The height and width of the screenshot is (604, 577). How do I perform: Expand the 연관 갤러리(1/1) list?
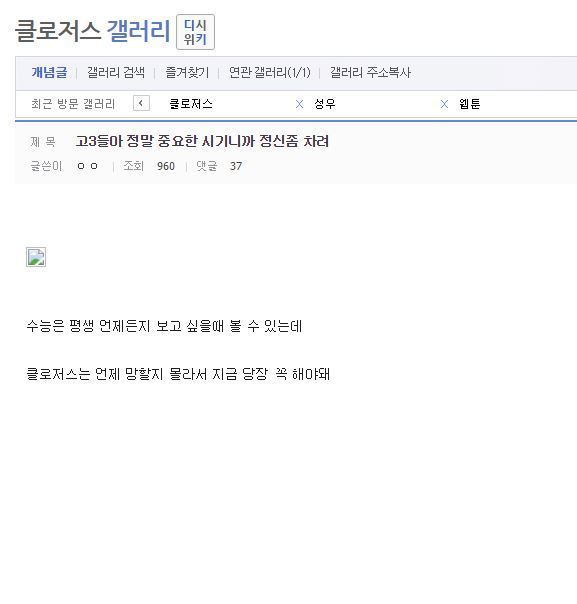pos(270,72)
